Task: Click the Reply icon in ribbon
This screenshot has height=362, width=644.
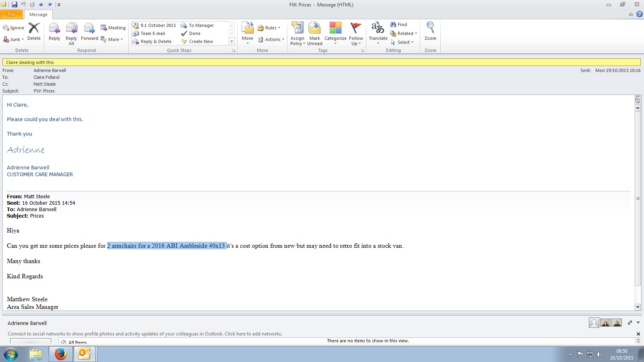Action: [x=54, y=29]
